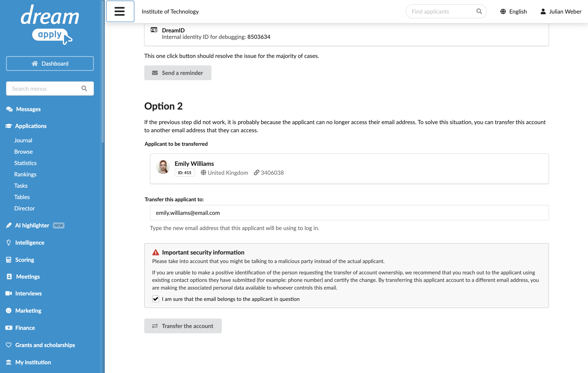The image size is (588, 373).
Task: Click the Emily Williams applicant name
Action: 194,164
